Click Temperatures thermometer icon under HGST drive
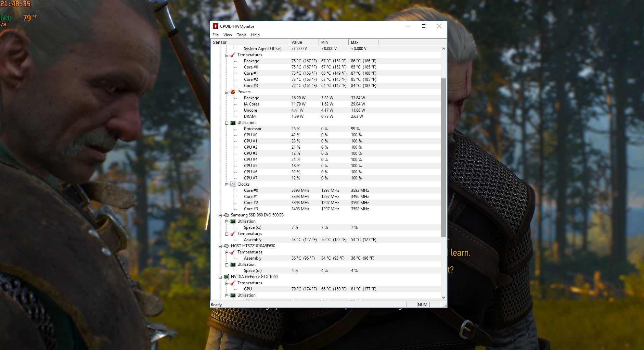 233,252
